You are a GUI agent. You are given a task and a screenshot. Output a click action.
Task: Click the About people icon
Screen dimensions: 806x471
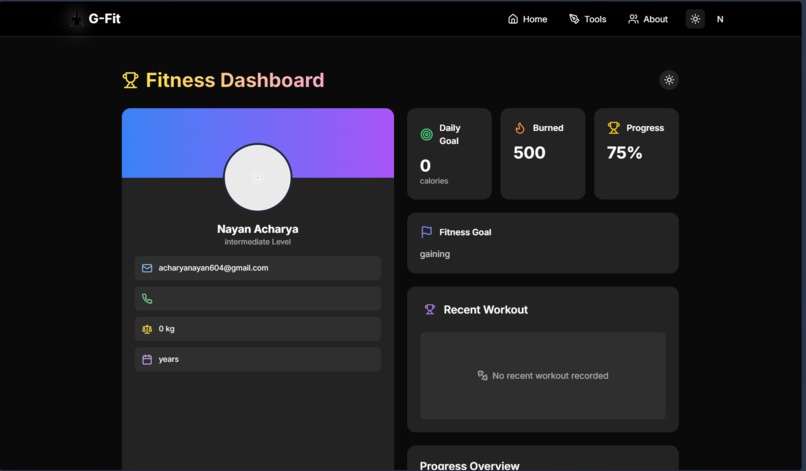click(633, 19)
